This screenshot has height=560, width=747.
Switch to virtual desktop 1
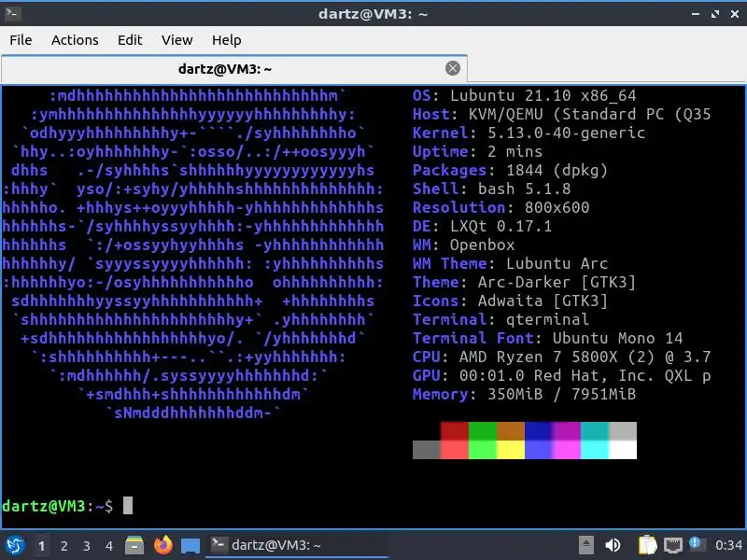(x=41, y=546)
